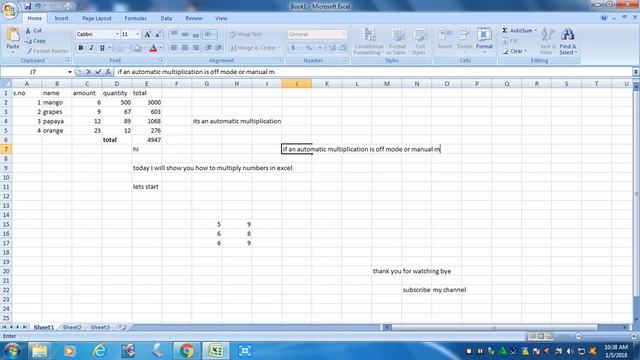
Task: Open Find & Select binoculars
Action: [568, 41]
